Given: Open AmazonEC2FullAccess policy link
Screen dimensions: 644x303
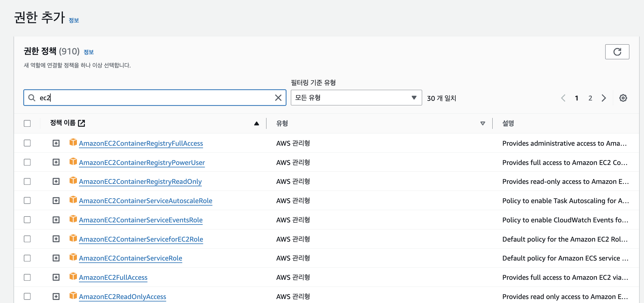Looking at the screenshot, I should pyautogui.click(x=113, y=277).
